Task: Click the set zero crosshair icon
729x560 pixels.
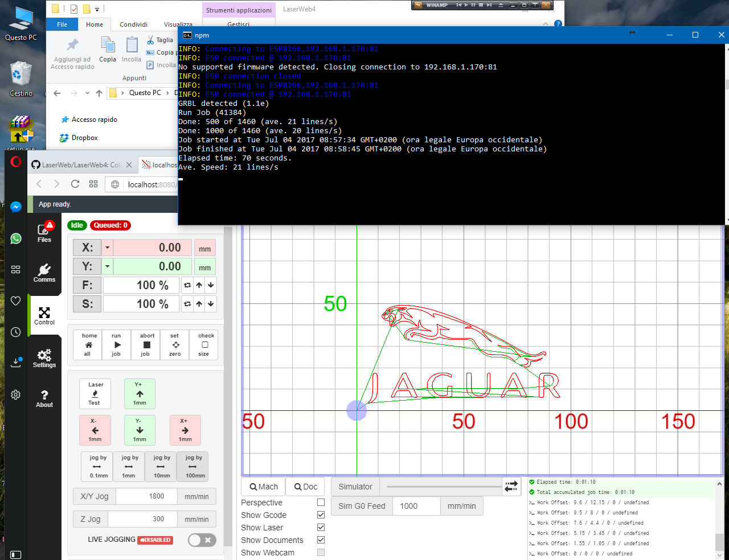Action: (x=174, y=344)
